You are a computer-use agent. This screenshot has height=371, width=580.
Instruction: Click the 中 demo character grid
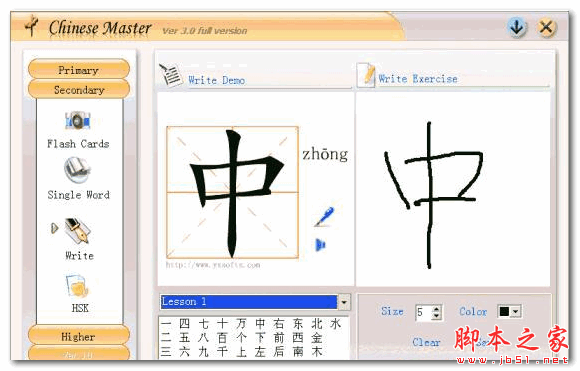pos(232,192)
